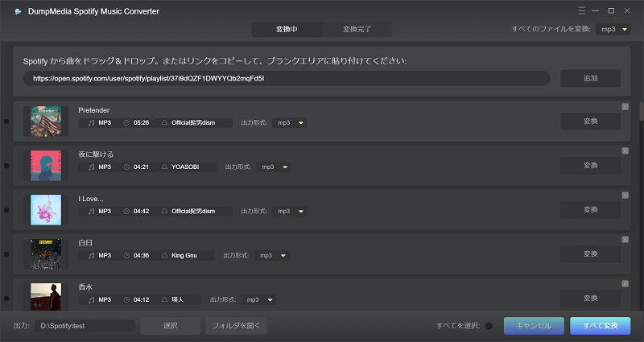This screenshot has height=342, width=644.
Task: Switch to the 変換中 tab
Action: pyautogui.click(x=287, y=29)
